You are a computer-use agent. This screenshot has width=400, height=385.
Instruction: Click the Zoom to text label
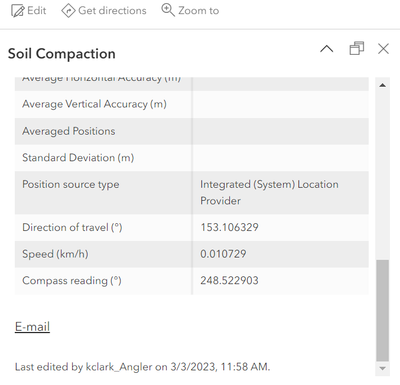click(x=199, y=11)
